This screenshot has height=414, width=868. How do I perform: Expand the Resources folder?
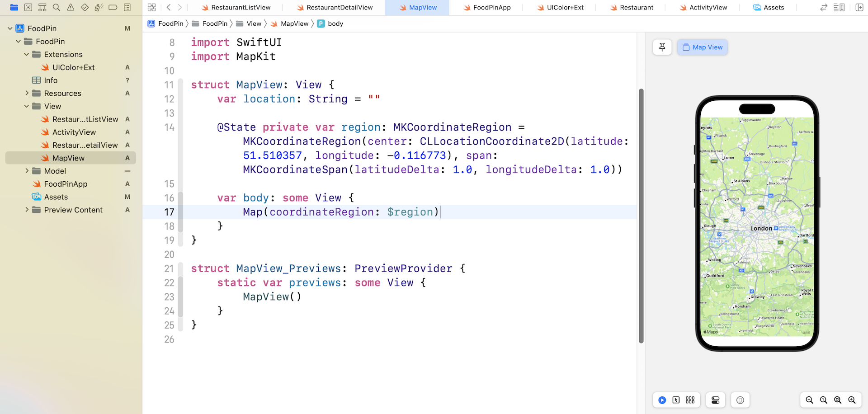(x=27, y=93)
